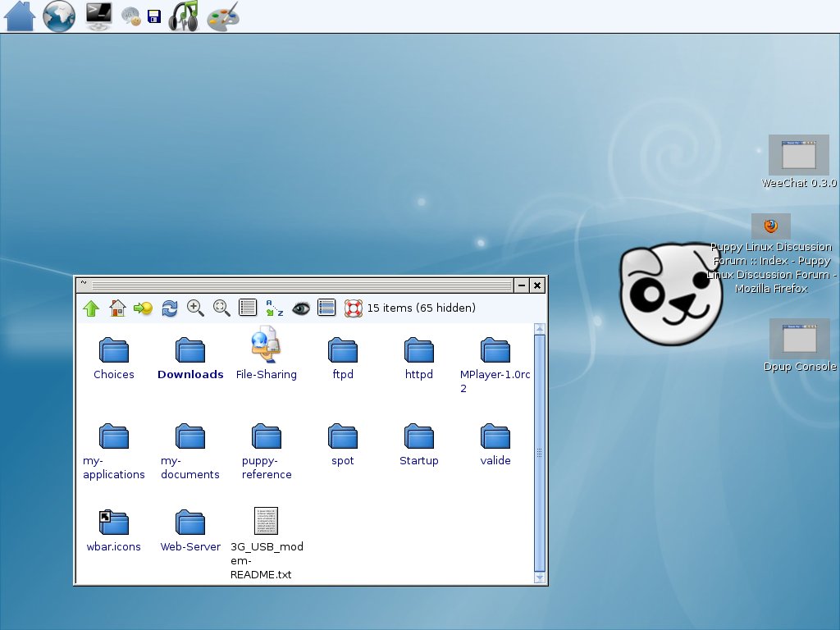The height and width of the screenshot is (630, 840).
Task: Open the music headphones multimedia icon
Action: [184, 16]
